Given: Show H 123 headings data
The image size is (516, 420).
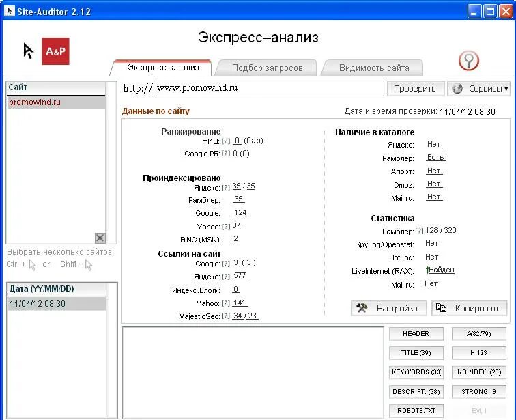Looking at the screenshot, I should [479, 353].
